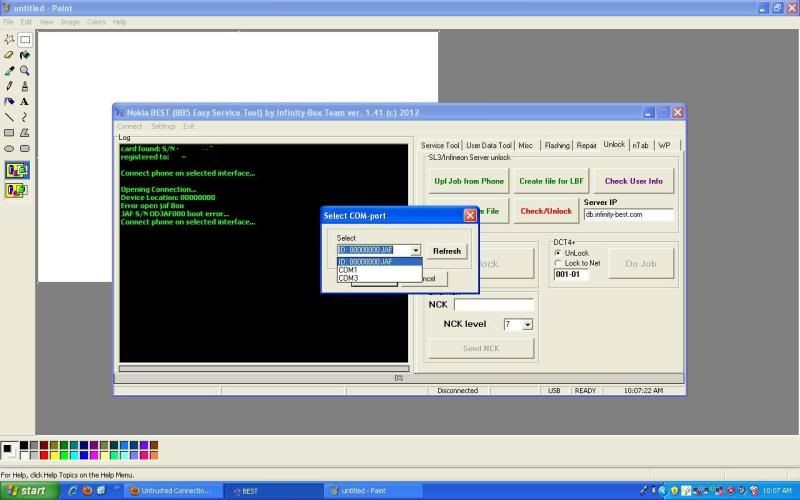Switch to the nTab tab
The height and width of the screenshot is (500, 800).
(640, 145)
